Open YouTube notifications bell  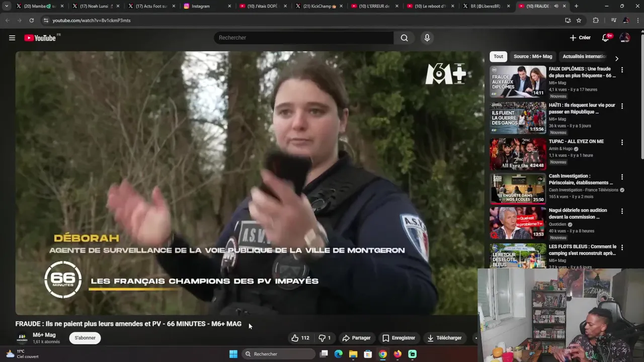coord(606,38)
